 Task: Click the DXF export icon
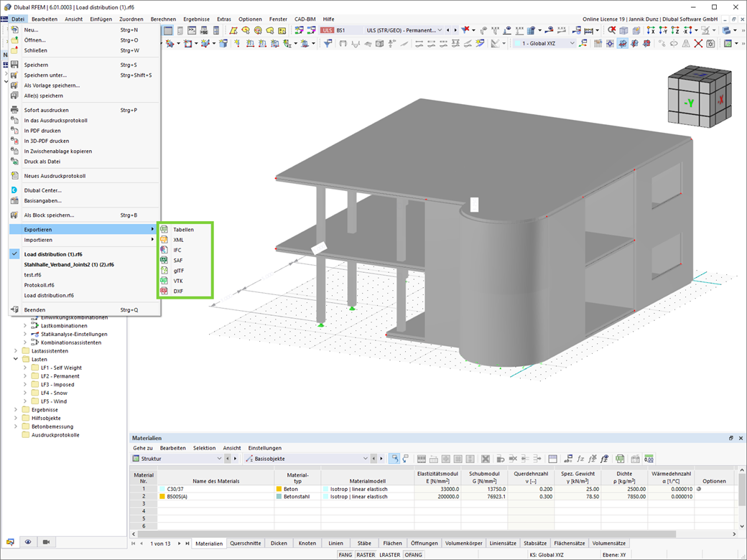[164, 291]
